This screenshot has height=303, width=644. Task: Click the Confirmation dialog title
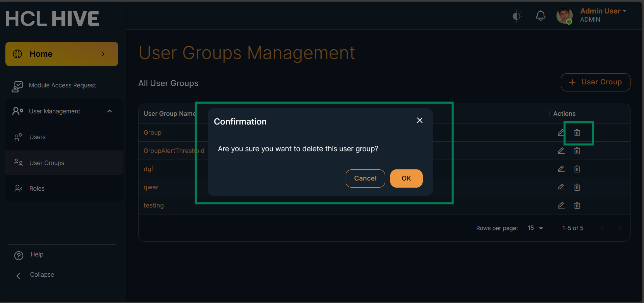(x=240, y=121)
